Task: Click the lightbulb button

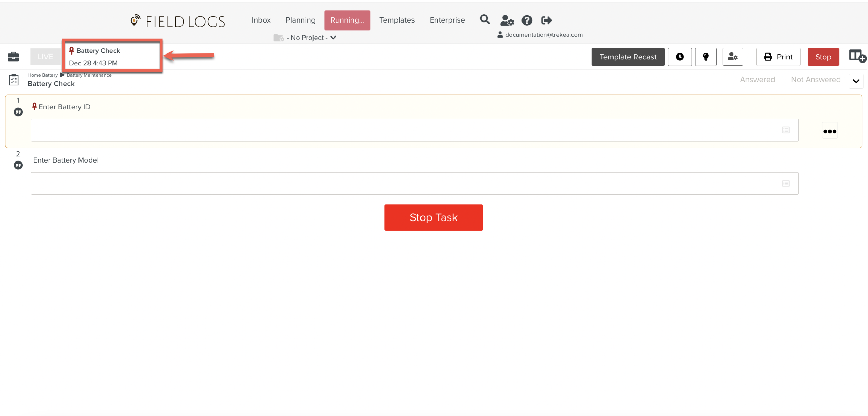Action: [x=706, y=57]
